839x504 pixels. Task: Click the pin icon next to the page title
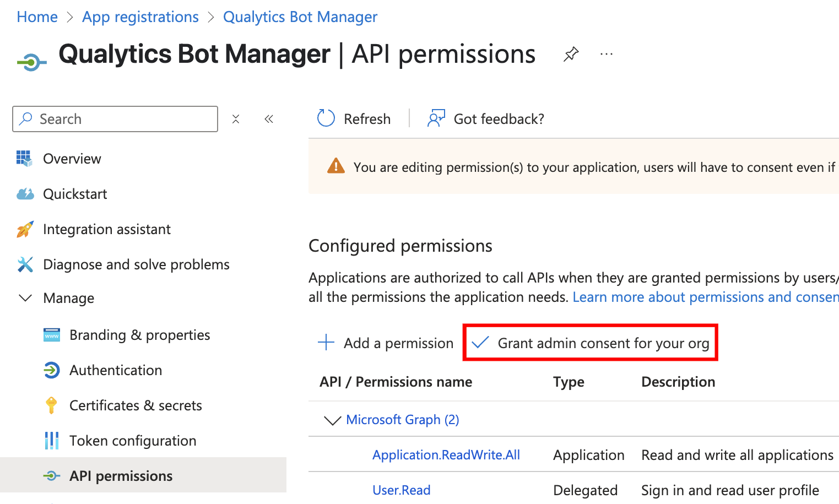tap(571, 54)
